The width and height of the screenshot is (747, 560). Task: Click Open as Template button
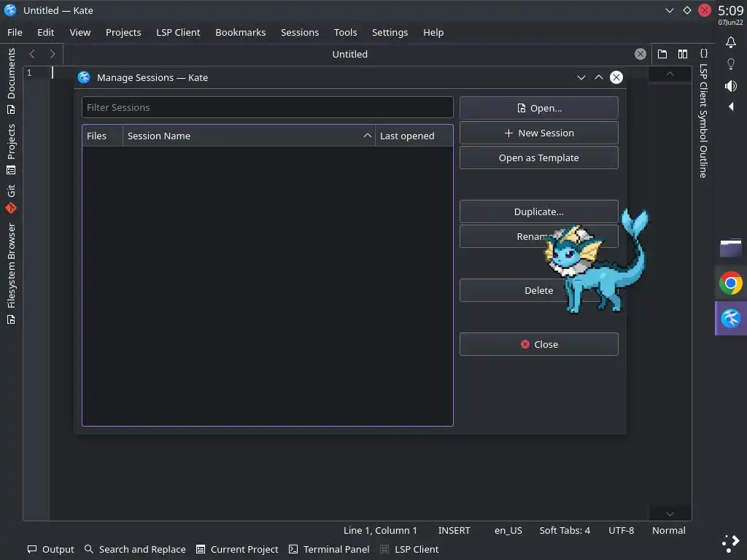click(539, 157)
